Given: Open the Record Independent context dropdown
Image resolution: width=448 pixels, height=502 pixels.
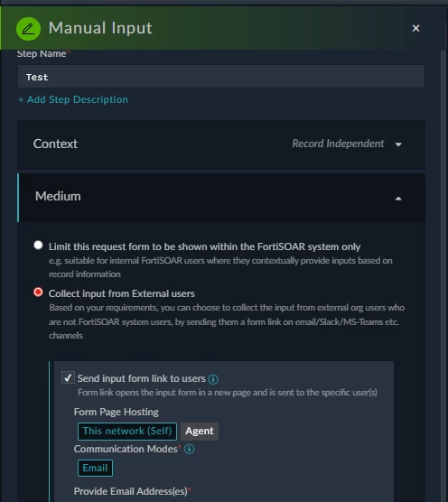Looking at the screenshot, I should coord(347,144).
